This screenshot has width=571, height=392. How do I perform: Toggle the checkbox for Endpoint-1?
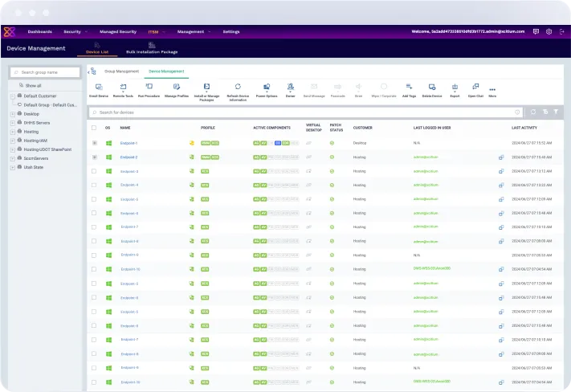[94, 143]
